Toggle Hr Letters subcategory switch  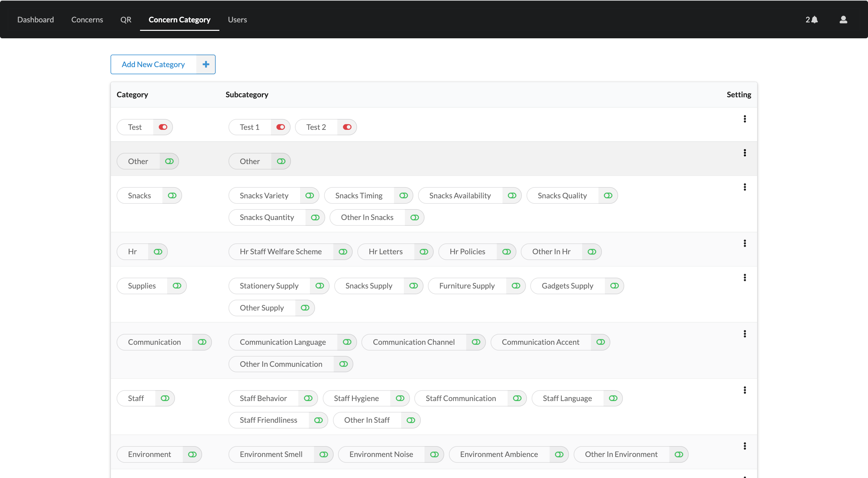424,252
